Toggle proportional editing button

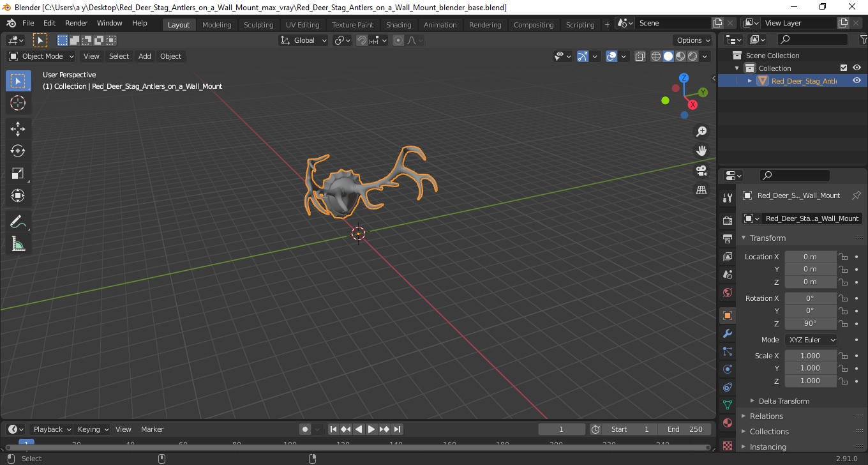[398, 40]
